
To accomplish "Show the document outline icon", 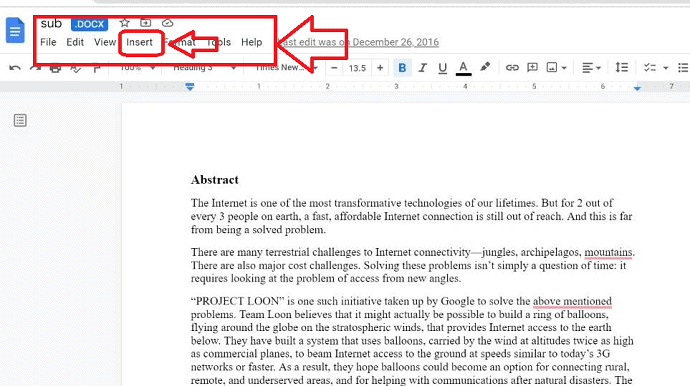I will (20, 120).
